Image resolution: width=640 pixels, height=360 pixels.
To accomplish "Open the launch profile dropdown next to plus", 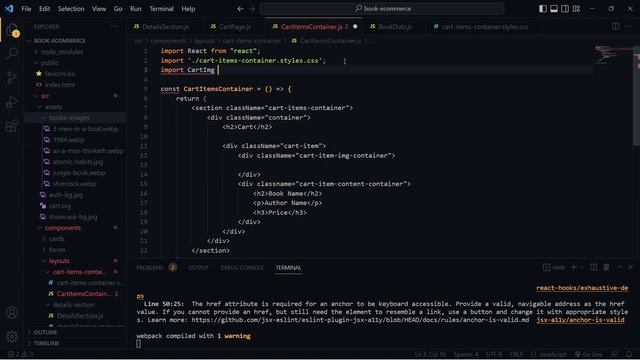I will point(582,267).
